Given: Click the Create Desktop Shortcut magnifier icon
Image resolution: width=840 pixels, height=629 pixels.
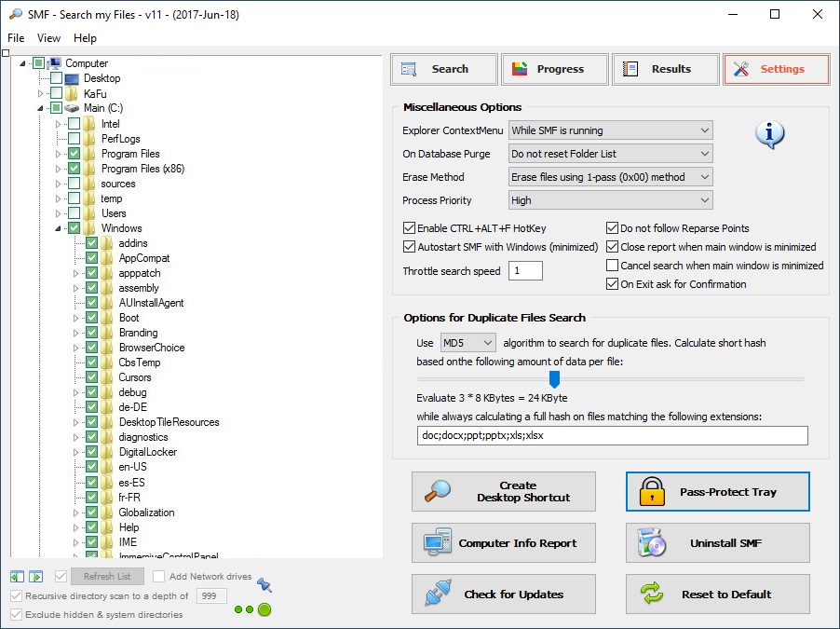Looking at the screenshot, I should pos(438,491).
